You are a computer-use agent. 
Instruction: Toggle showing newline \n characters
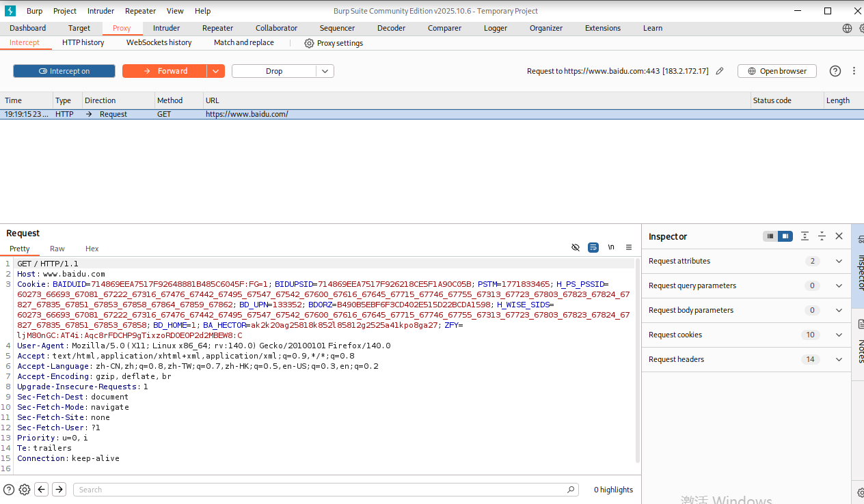click(x=611, y=247)
